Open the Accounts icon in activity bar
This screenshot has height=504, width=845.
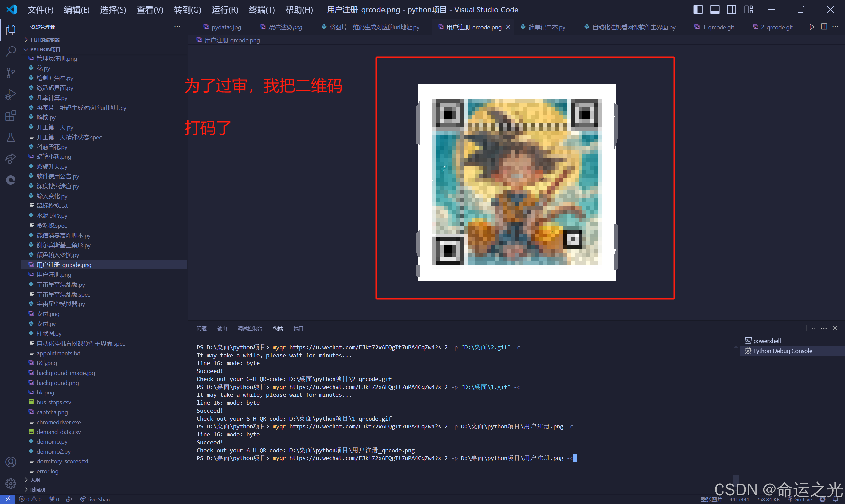[x=11, y=462]
